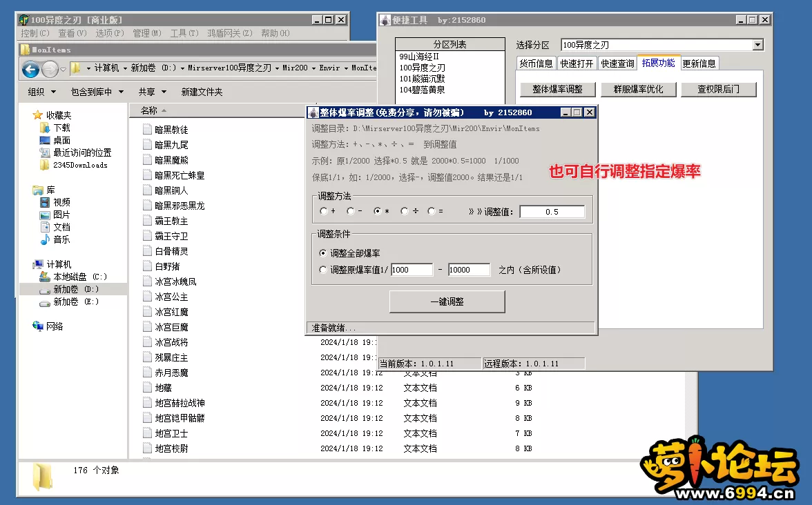
Task: Click the 查权限后门 button
Action: pyautogui.click(x=718, y=90)
